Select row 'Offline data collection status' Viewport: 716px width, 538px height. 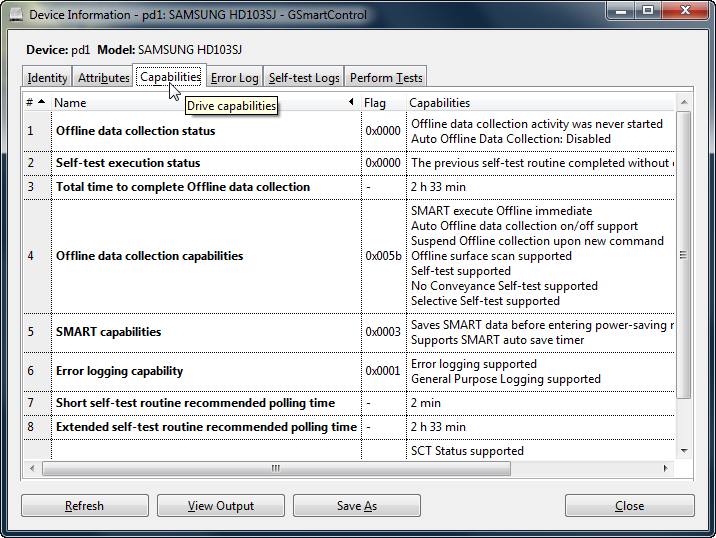tap(349, 131)
